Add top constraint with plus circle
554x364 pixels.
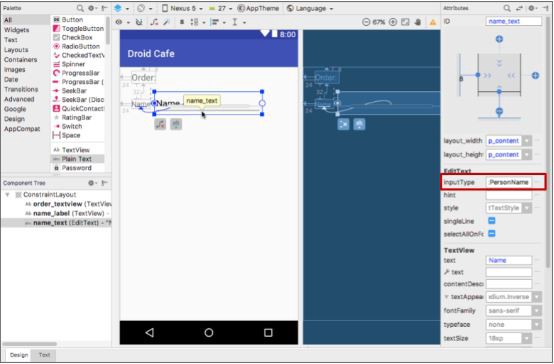499,39
